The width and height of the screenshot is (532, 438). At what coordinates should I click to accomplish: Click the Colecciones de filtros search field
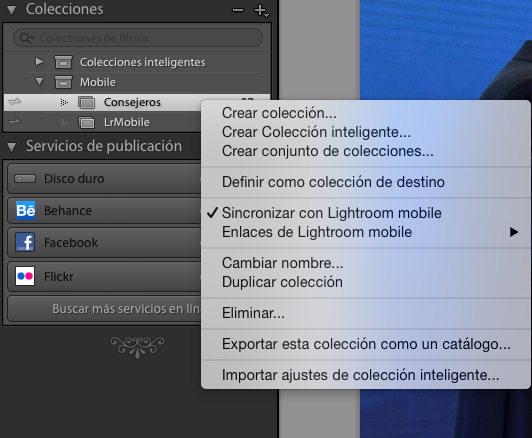click(x=138, y=38)
